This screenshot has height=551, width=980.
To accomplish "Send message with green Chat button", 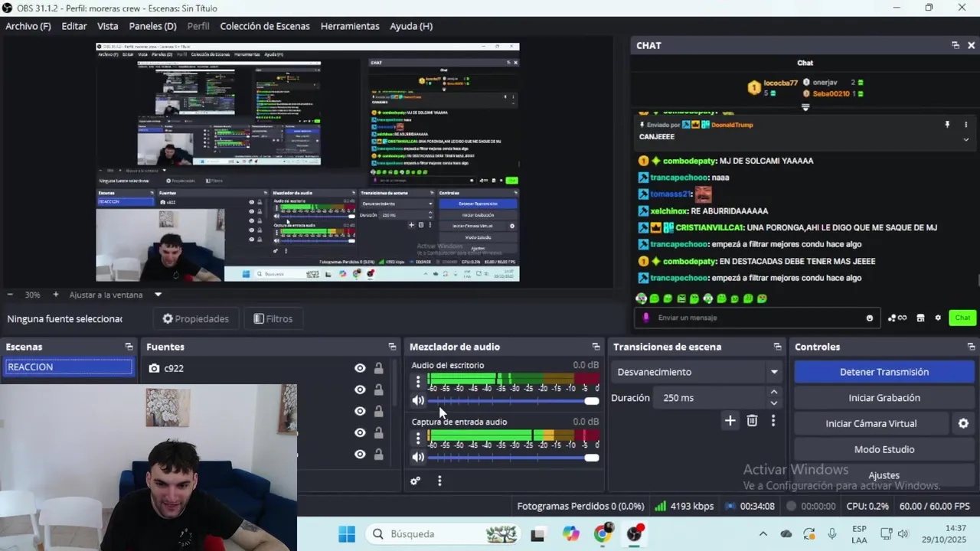I will (962, 318).
